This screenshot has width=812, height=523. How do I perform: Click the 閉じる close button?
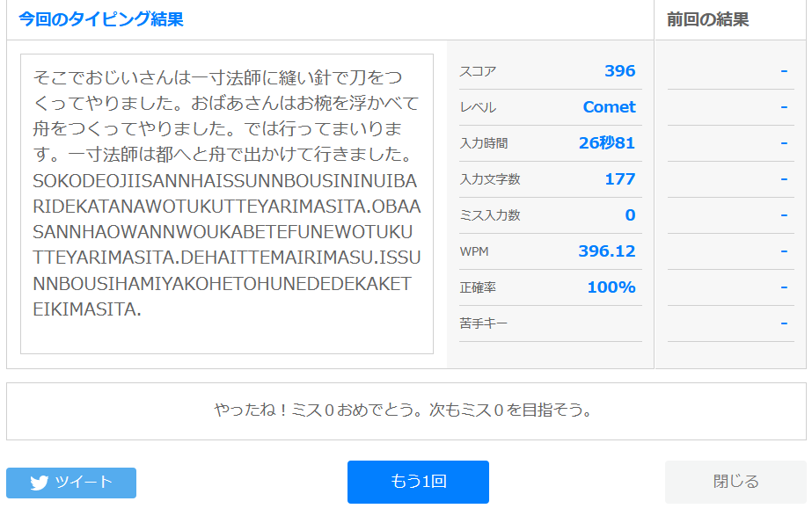[x=735, y=482]
